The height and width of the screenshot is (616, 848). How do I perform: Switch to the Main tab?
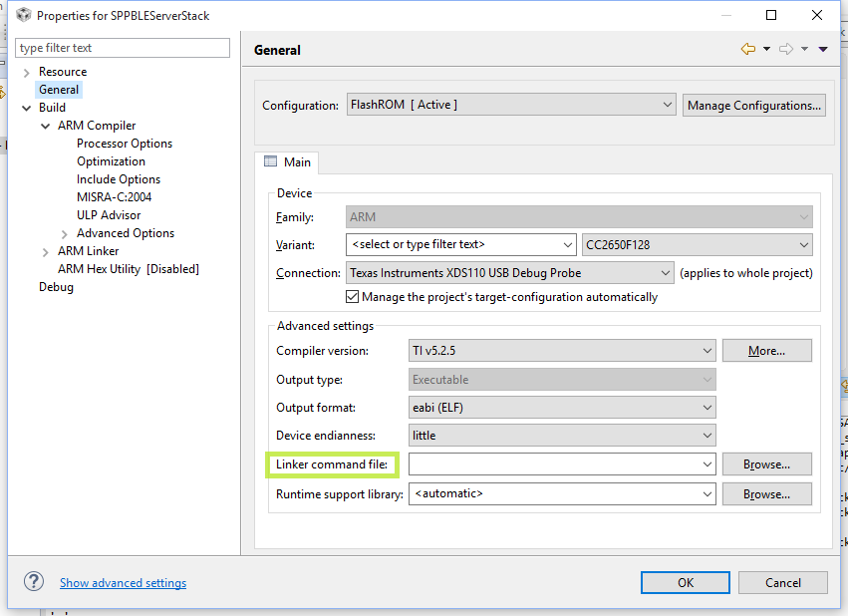coord(287,161)
